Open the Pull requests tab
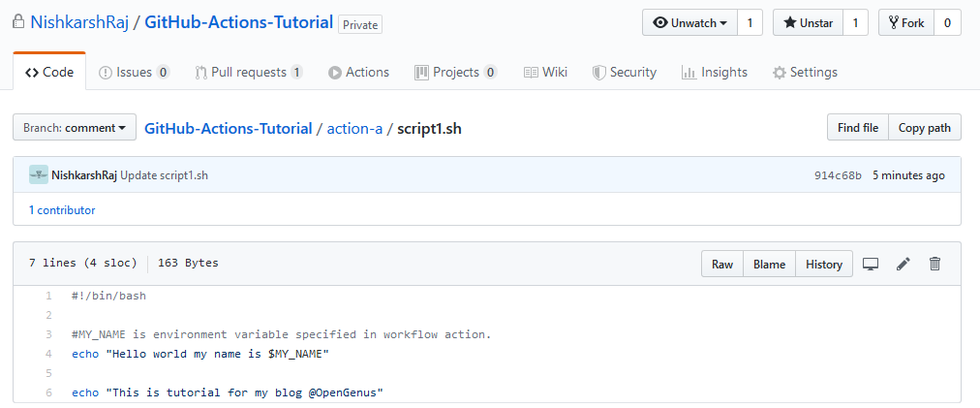The width and height of the screenshot is (980, 408). (x=249, y=72)
